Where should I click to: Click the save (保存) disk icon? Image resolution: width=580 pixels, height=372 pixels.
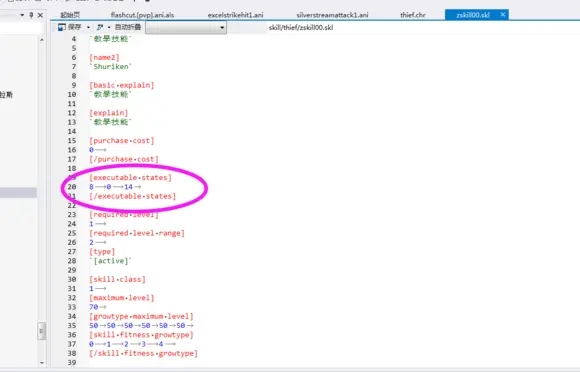coord(61,27)
